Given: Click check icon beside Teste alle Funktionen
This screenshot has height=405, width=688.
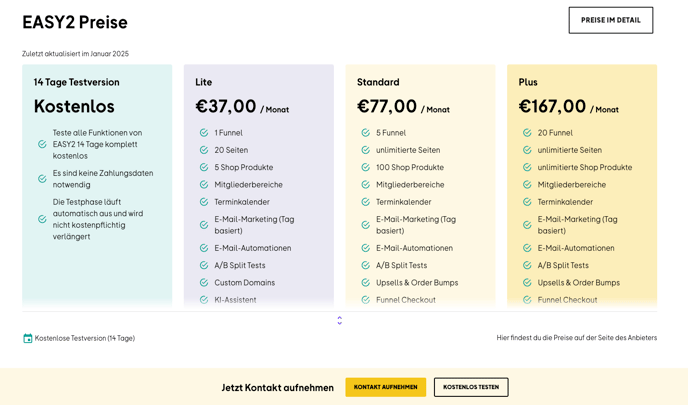Looking at the screenshot, I should [42, 144].
